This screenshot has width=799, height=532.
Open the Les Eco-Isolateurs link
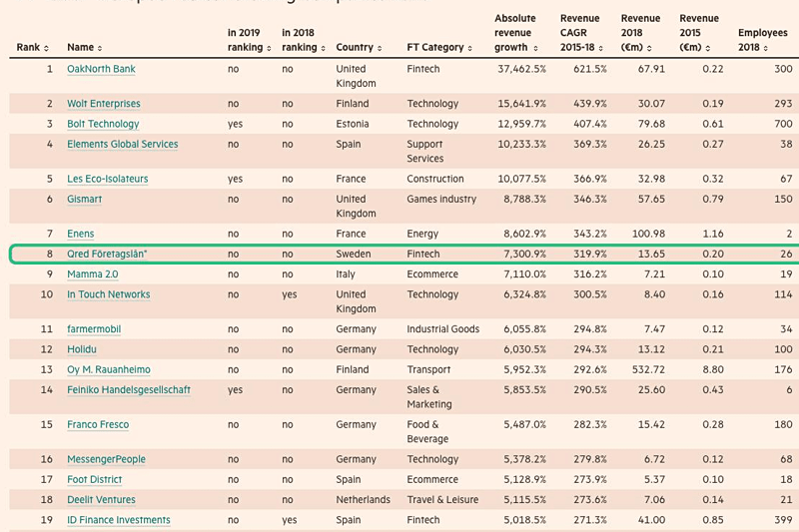click(108, 179)
